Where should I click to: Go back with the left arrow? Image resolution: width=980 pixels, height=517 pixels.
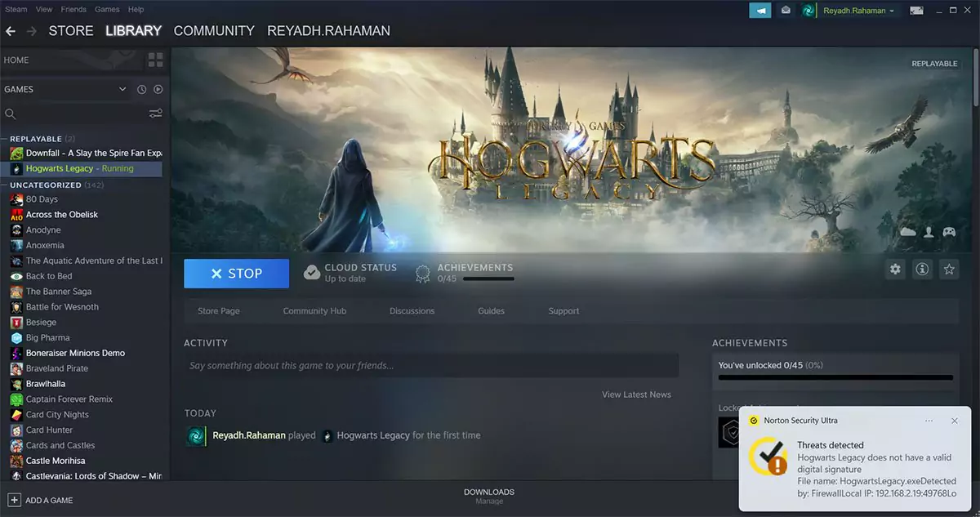pyautogui.click(x=11, y=31)
